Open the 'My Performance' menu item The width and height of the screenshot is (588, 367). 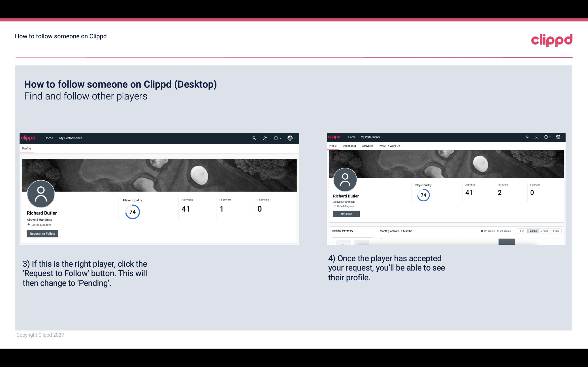70,138
